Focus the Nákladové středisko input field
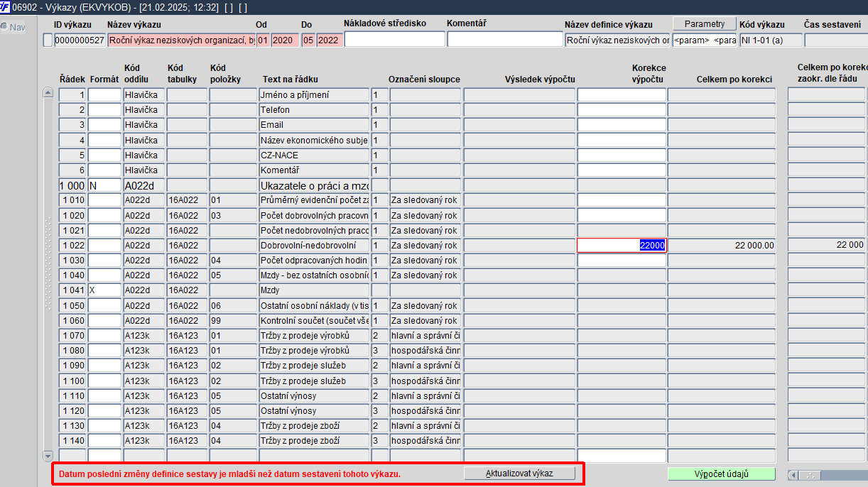The image size is (868, 487). click(x=395, y=40)
